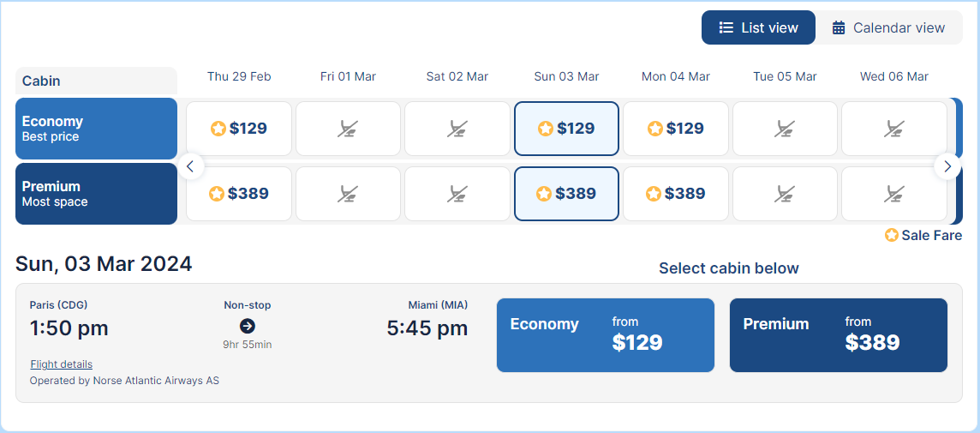Image resolution: width=980 pixels, height=433 pixels.
Task: Select Economy $129 fare on Thu 29 Feb
Action: click(239, 129)
